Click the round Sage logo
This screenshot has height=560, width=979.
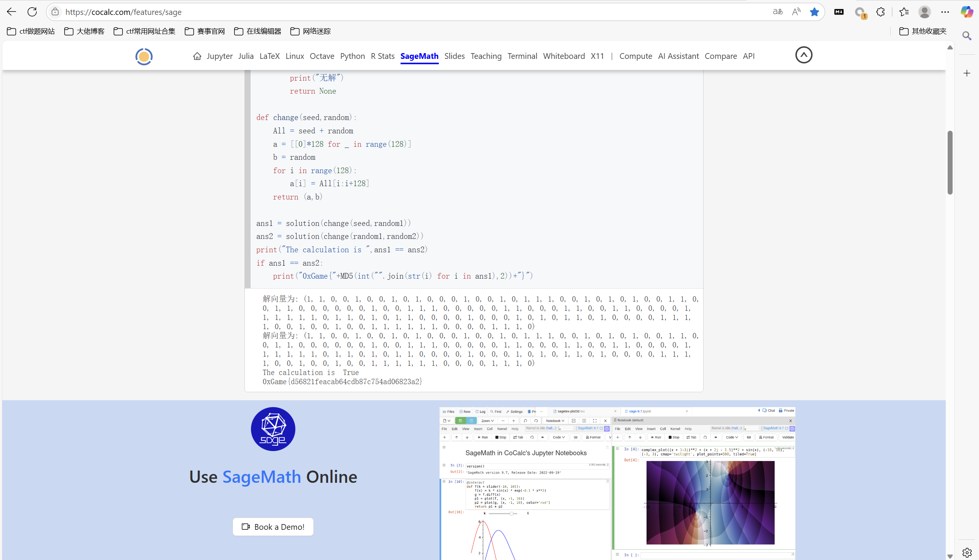pos(273,429)
